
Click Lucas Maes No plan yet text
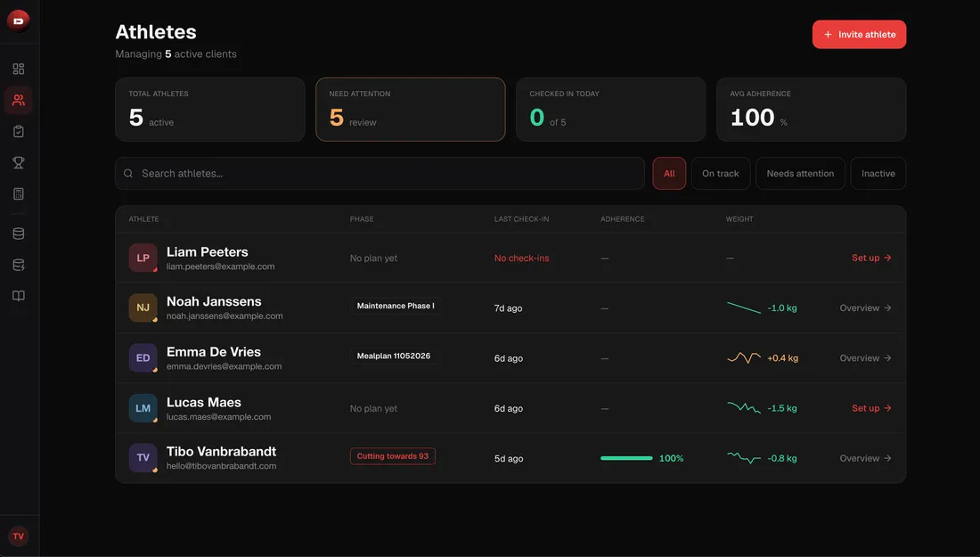[x=374, y=408]
